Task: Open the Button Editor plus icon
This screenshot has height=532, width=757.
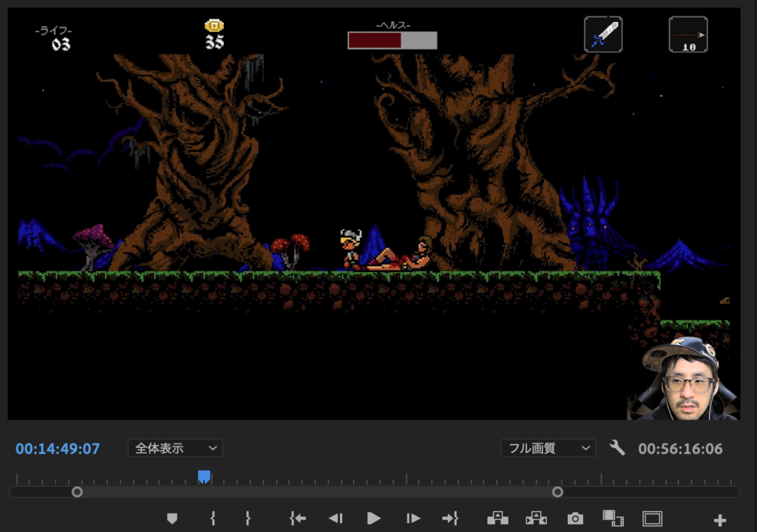Action: (720, 520)
